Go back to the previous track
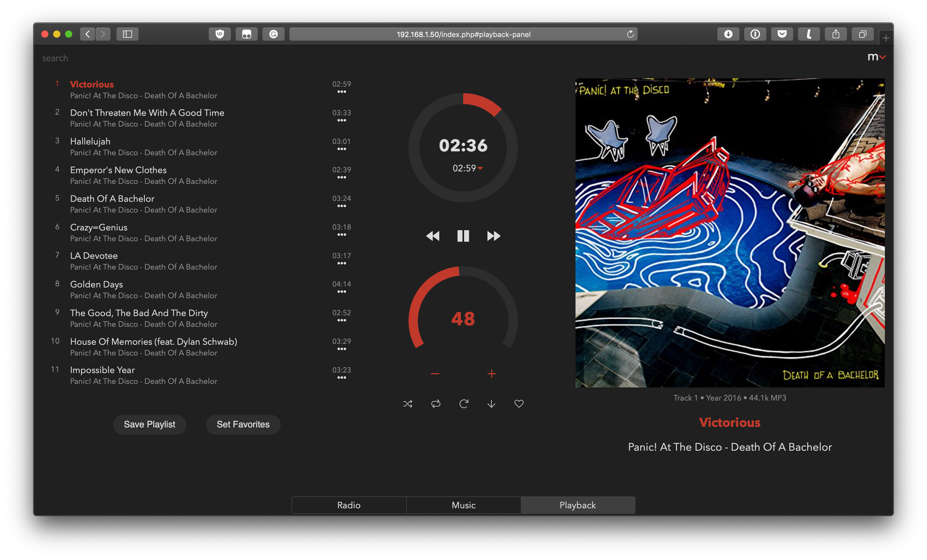The image size is (927, 560). tap(433, 236)
